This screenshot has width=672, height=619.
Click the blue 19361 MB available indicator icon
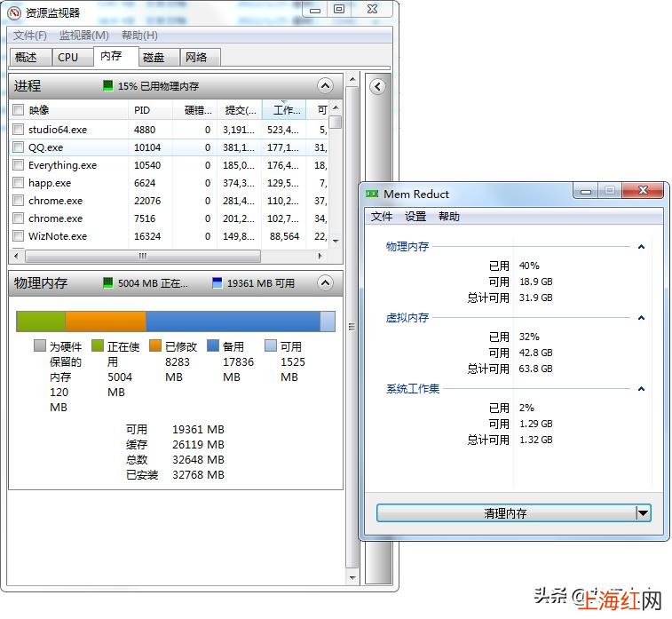pyautogui.click(x=217, y=282)
